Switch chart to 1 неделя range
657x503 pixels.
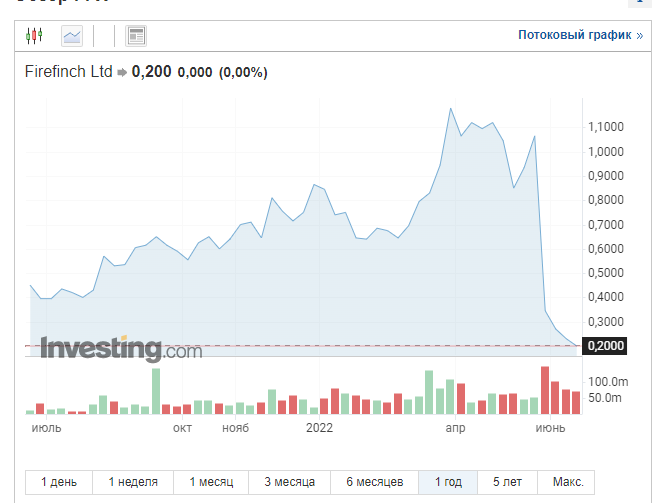point(133,481)
